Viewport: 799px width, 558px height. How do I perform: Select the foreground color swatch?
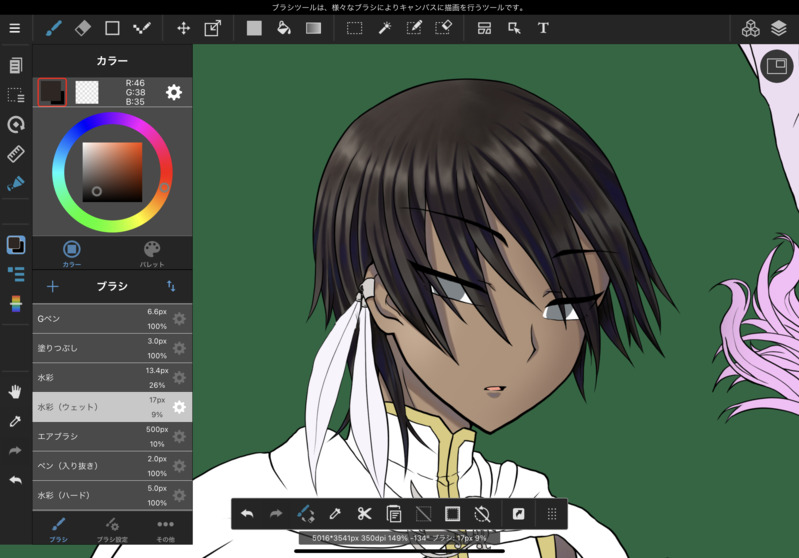[x=52, y=92]
